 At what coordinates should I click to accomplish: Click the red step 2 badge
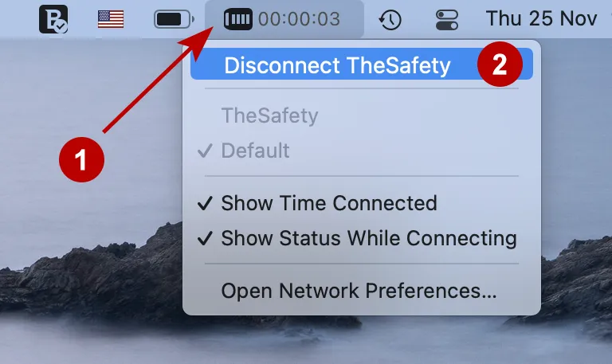pyautogui.click(x=500, y=64)
